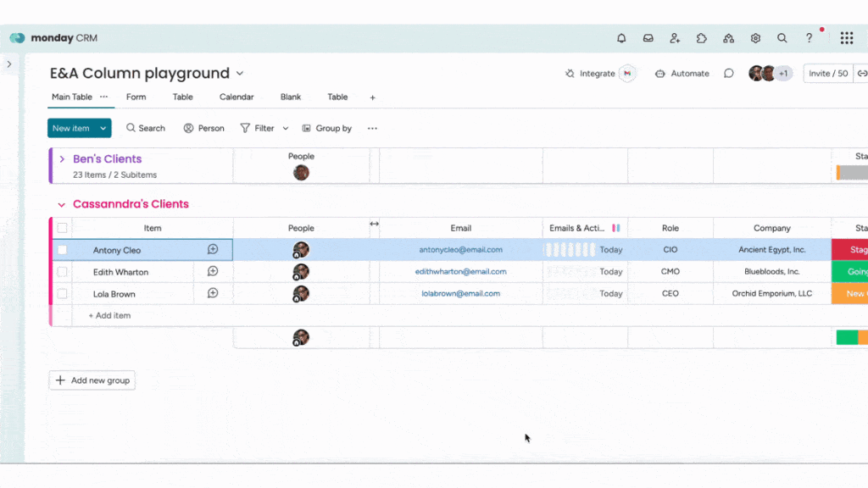Viewport: 868px width, 488px height.
Task: Click the Ben's Clients group title
Action: point(108,158)
